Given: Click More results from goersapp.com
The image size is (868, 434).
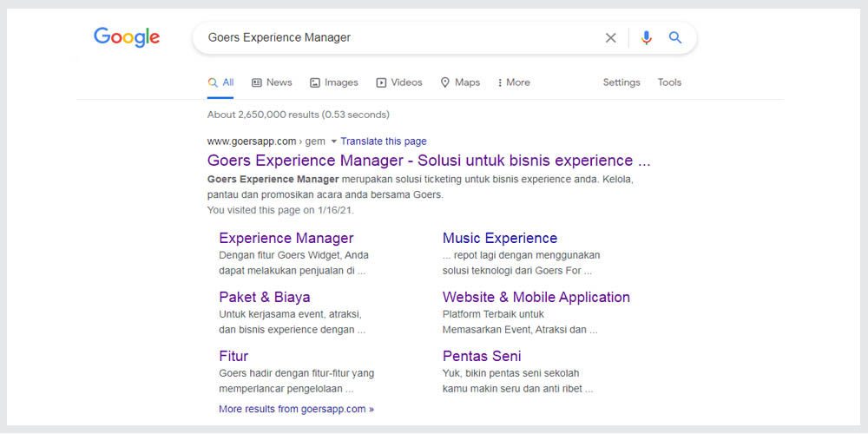Looking at the screenshot, I should [296, 409].
